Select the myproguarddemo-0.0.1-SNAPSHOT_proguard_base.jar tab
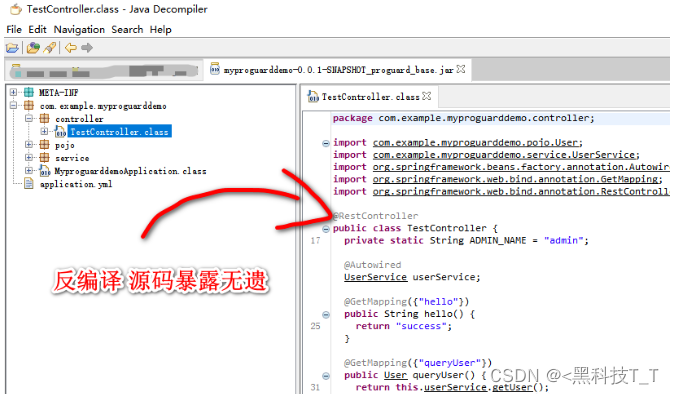 coord(337,70)
